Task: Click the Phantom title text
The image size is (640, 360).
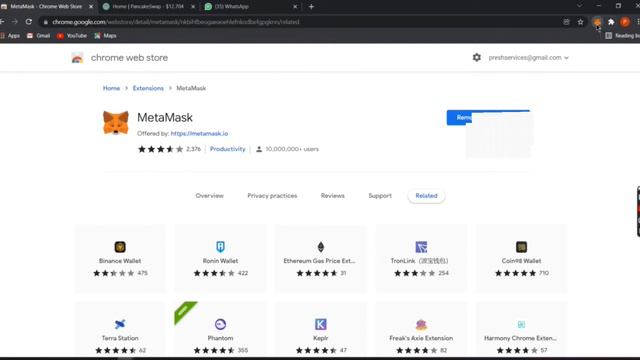Action: point(220,338)
